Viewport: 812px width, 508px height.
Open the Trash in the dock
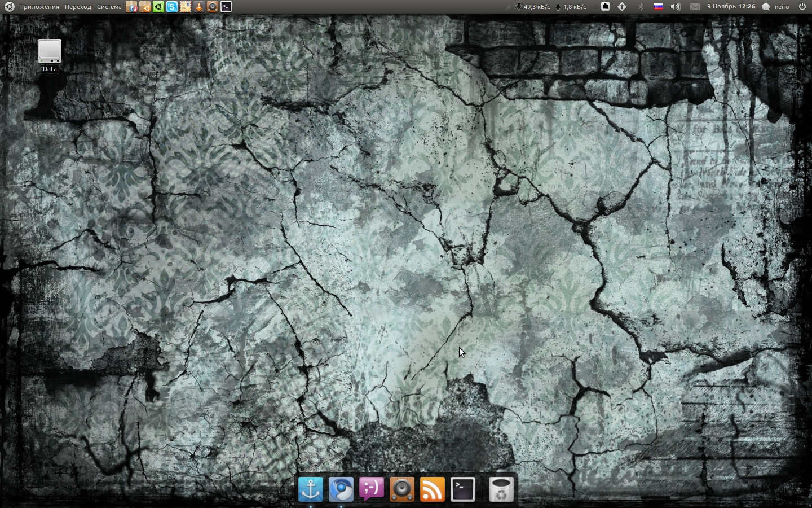point(501,489)
